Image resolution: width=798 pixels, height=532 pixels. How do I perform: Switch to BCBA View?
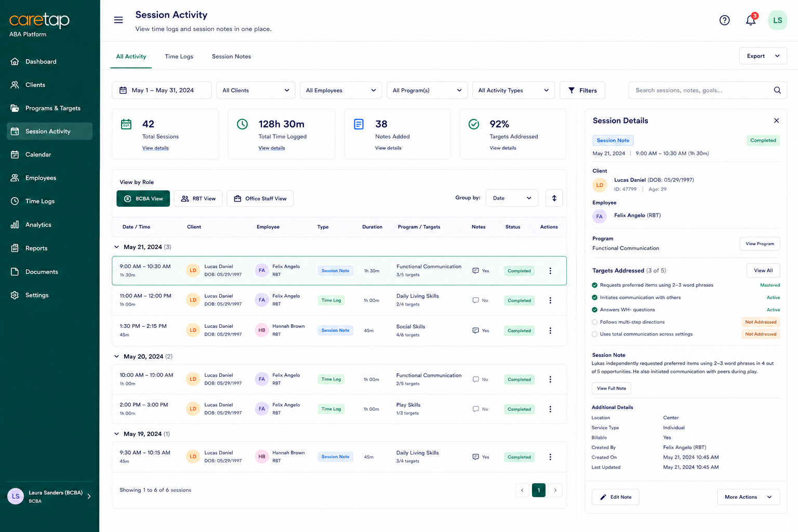coord(143,198)
